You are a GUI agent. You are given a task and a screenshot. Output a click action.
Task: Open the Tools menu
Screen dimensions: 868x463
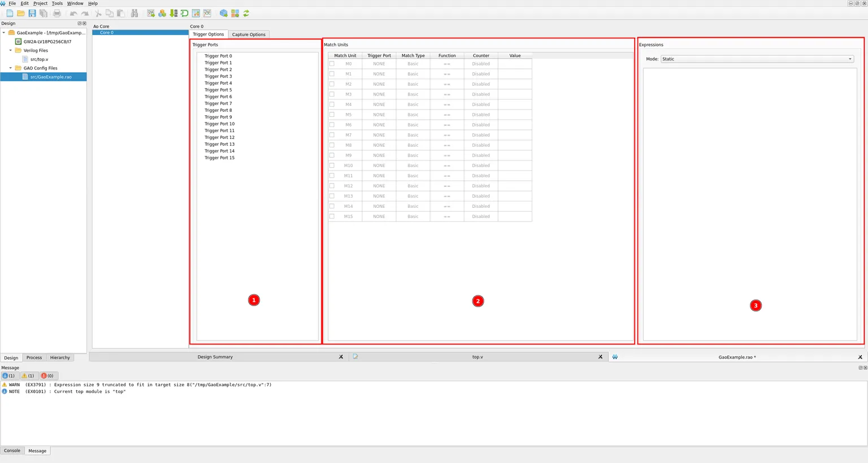tap(57, 3)
